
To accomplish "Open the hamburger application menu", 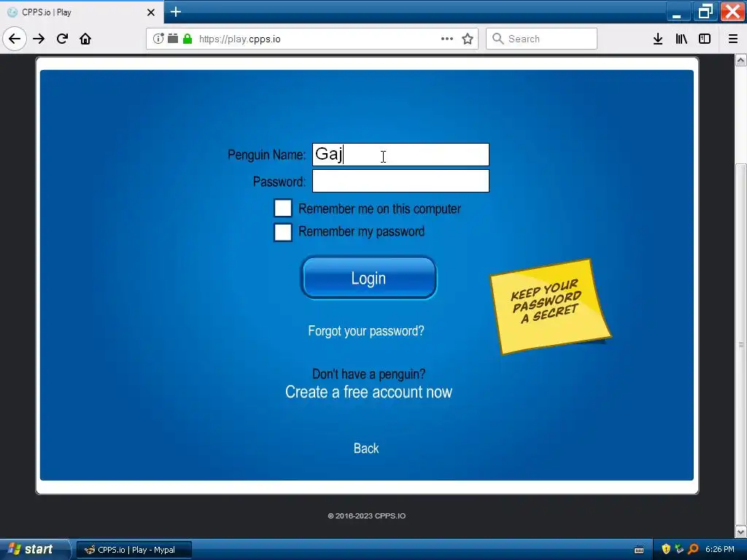I will coord(733,39).
